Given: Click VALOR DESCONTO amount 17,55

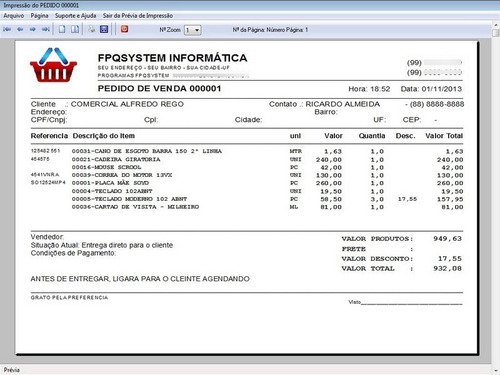Looking at the screenshot, I should point(450,259).
